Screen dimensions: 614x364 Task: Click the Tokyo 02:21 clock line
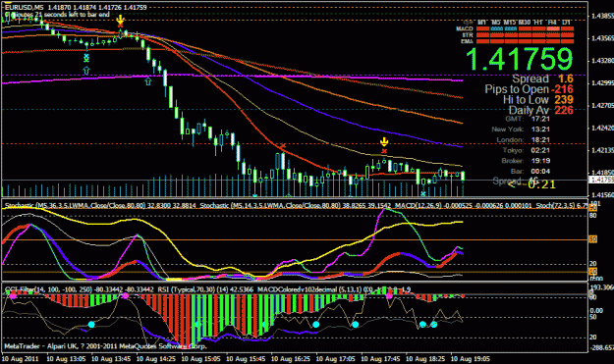point(527,150)
